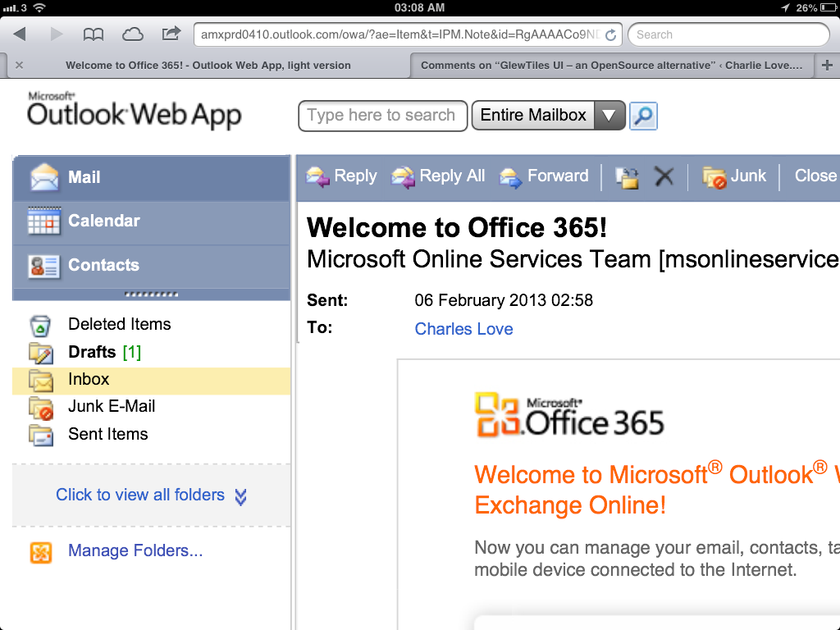
Task: Expand all folders double-chevron
Action: click(240, 496)
